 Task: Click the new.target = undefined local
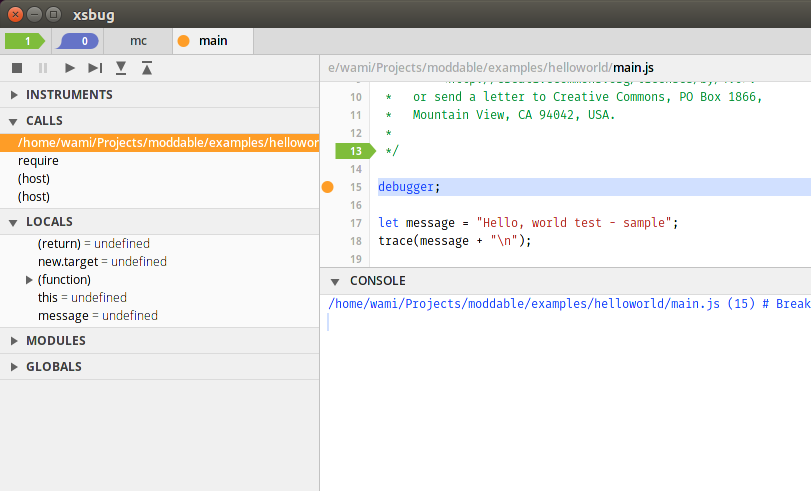(102, 262)
